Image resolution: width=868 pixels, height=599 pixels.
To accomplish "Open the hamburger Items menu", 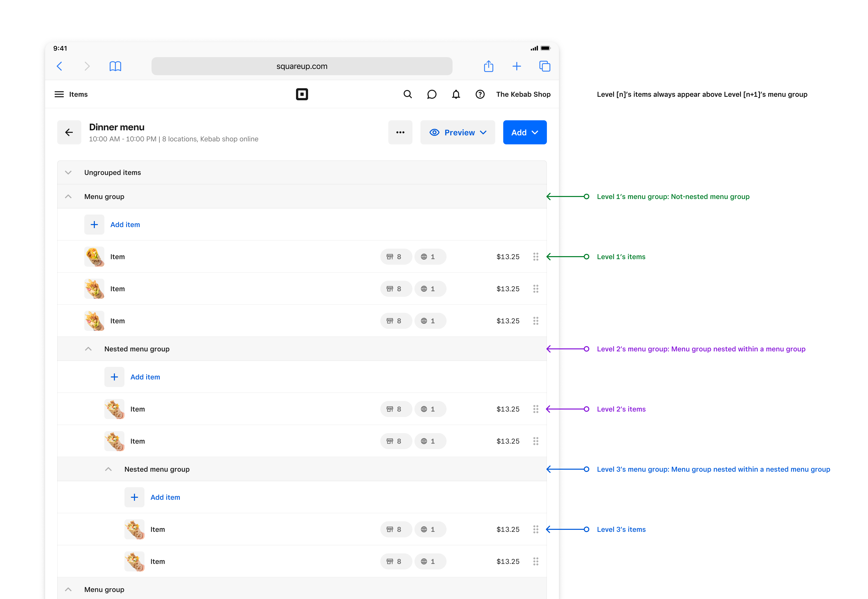I will [59, 94].
